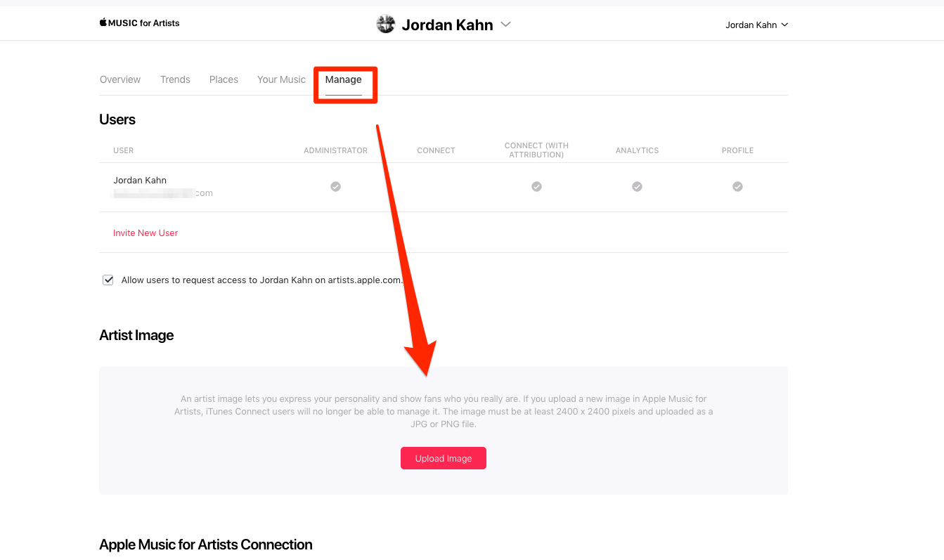The width and height of the screenshot is (944, 560).
Task: Open the Jordan Kahn account menu
Action: point(756,25)
